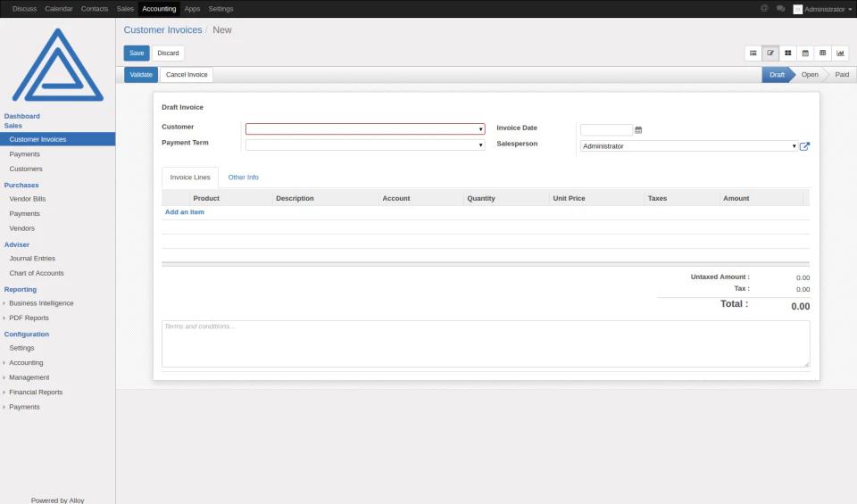The image size is (857, 504).
Task: Open the conversations chat icon in top bar
Action: 780,9
